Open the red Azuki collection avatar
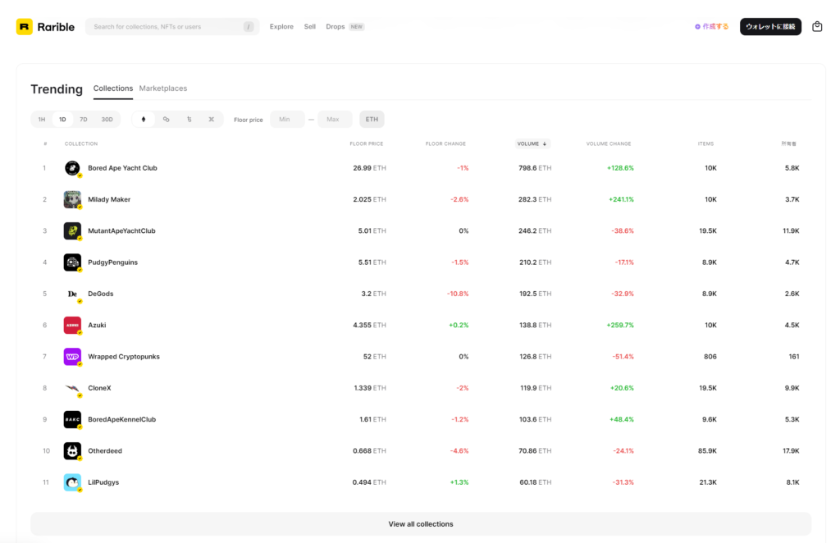 [x=72, y=325]
